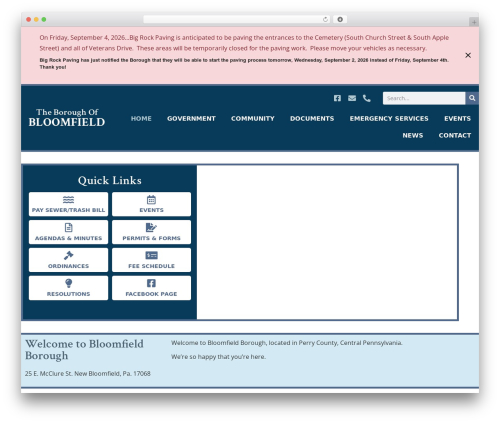Click the gavel icon above Ordinances
This screenshot has width=500, height=423.
(x=68, y=255)
